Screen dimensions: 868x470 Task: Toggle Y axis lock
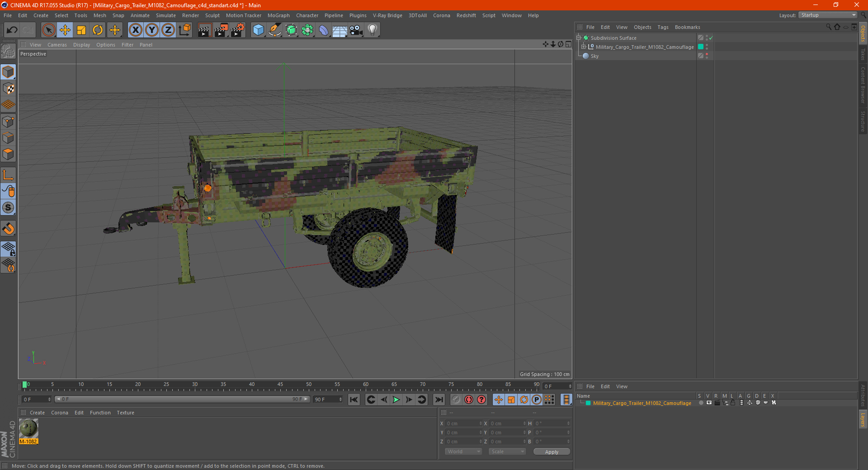click(152, 30)
